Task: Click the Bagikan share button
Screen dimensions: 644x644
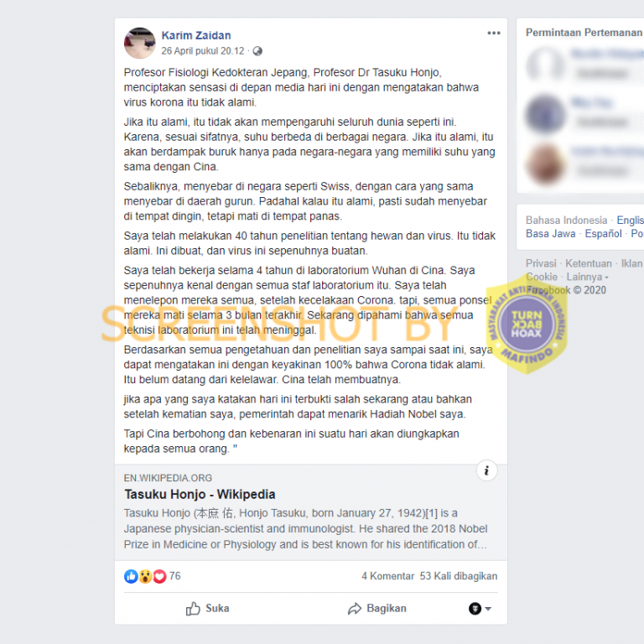Action: tap(377, 608)
